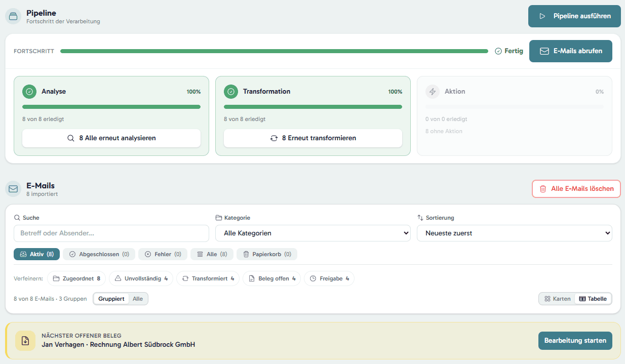625x364 pixels.
Task: Select the Papierkorb (0) tab
Action: pos(267,254)
